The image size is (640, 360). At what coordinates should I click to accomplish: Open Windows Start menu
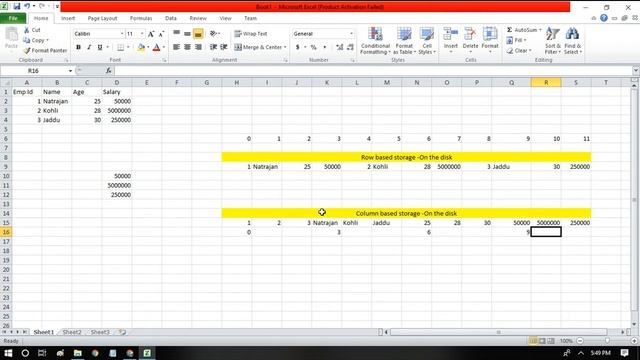click(x=8, y=353)
